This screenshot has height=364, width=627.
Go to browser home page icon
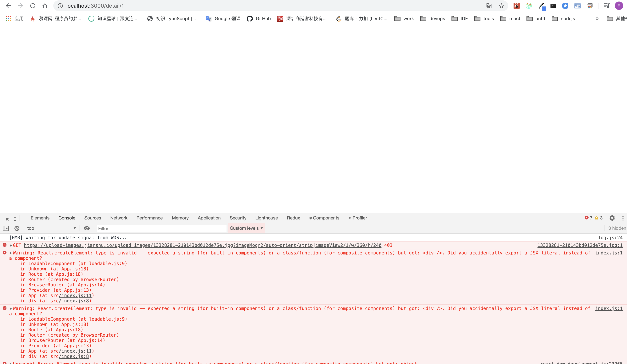[x=45, y=6]
